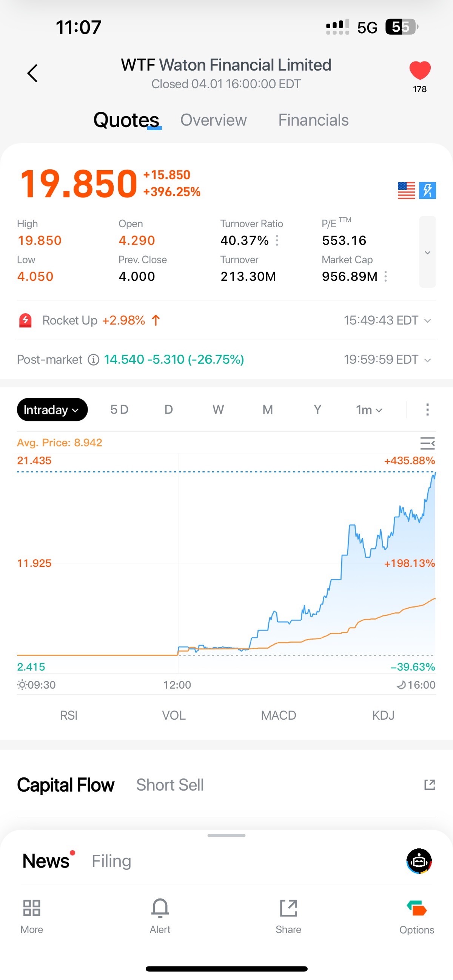The width and height of the screenshot is (453, 980).
Task: Click the blue lightning quote icon
Action: coord(427,190)
